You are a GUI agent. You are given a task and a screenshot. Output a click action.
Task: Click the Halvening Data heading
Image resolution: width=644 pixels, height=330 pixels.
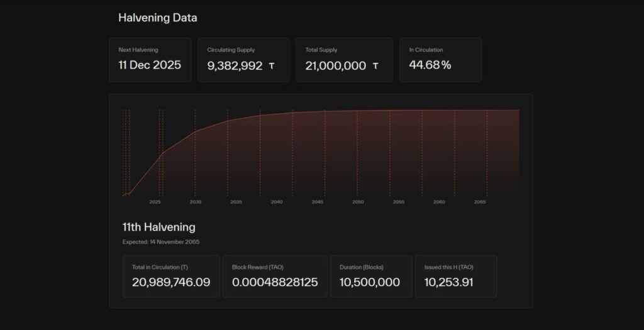click(157, 18)
